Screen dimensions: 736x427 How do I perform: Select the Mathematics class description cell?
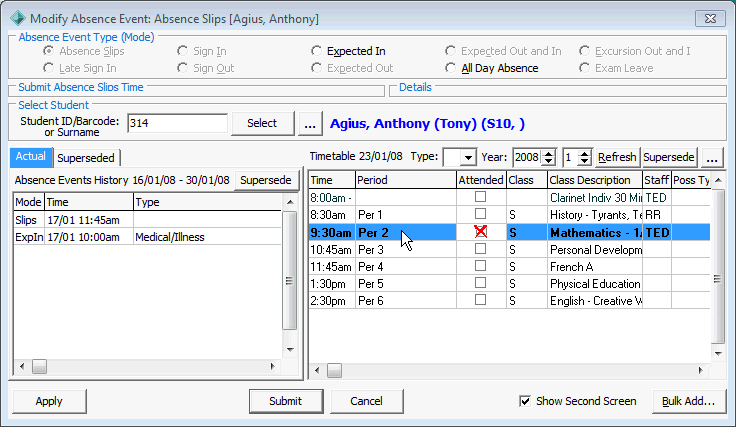(x=595, y=233)
